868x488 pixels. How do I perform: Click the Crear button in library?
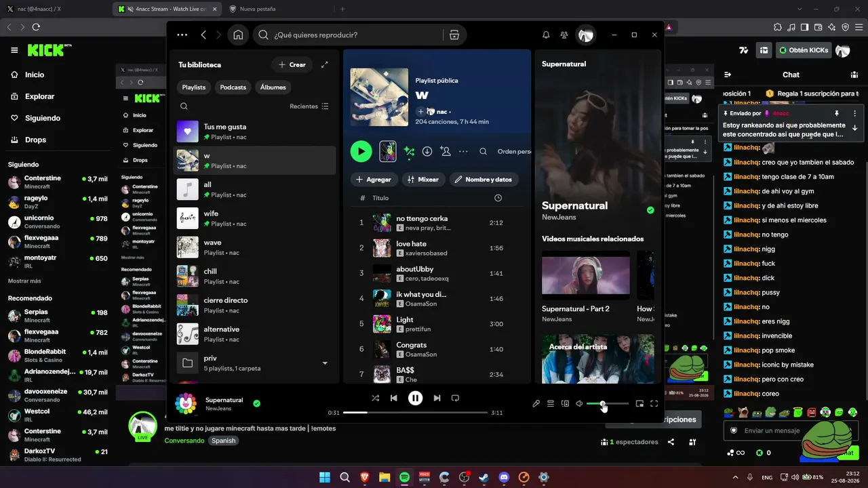(292, 64)
